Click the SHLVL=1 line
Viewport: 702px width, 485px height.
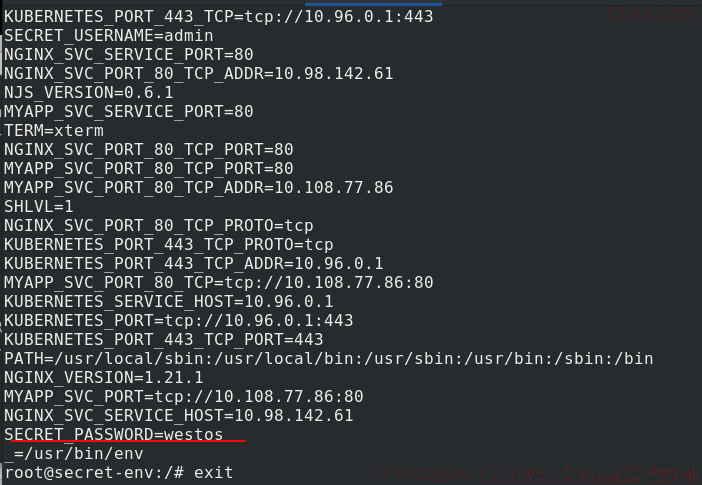39,206
